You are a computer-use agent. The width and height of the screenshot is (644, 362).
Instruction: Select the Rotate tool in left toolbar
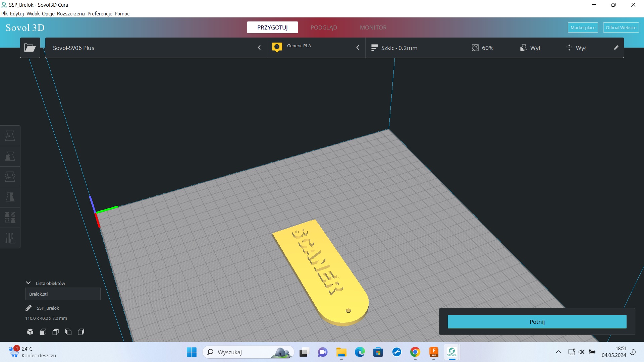tap(10, 177)
